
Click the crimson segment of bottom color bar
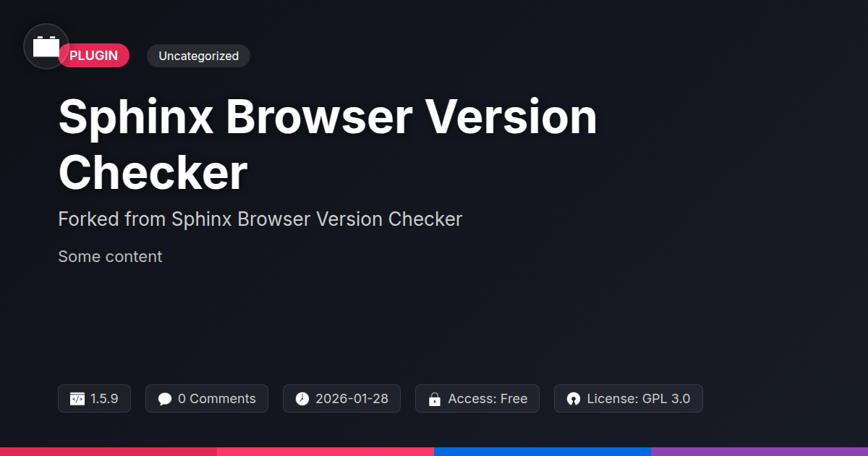click(109, 452)
